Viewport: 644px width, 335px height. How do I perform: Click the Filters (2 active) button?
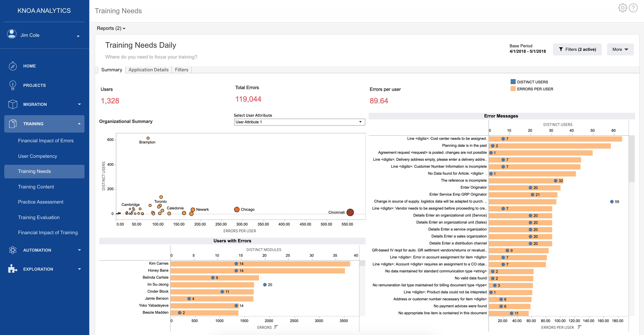(577, 49)
